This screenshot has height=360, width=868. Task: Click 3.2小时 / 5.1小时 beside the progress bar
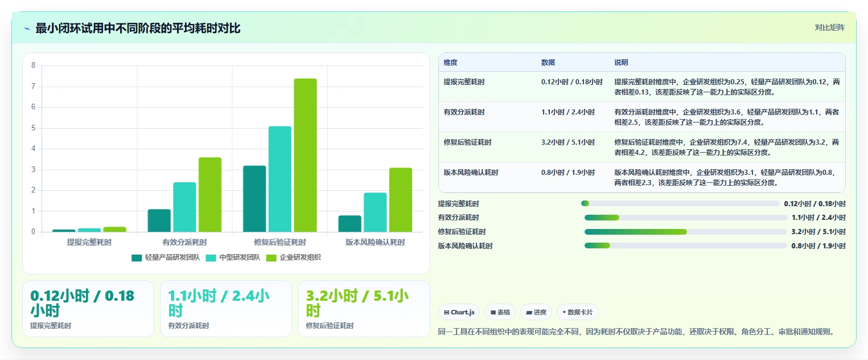click(x=818, y=232)
